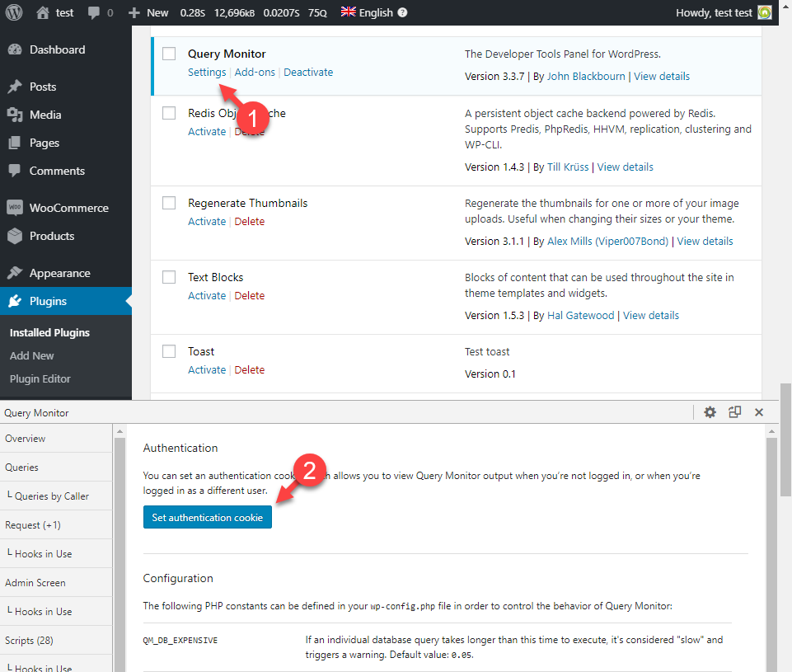Open Till Krüss author link
The width and height of the screenshot is (792, 672).
coord(568,167)
